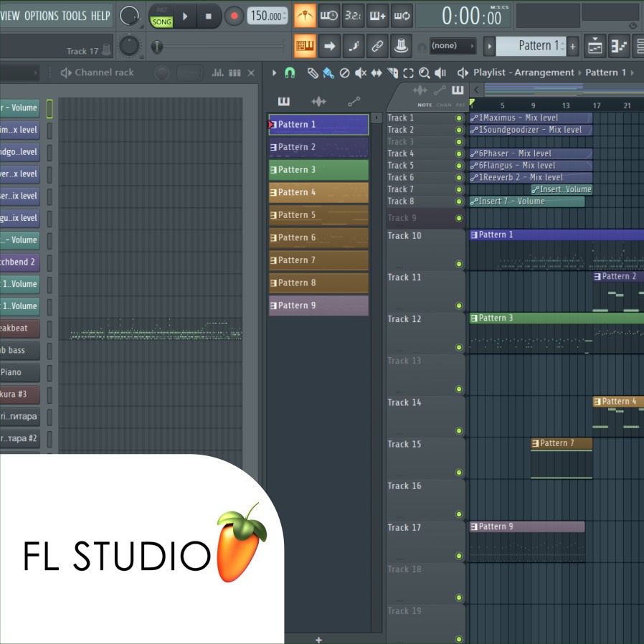The width and height of the screenshot is (644, 644).
Task: Open the TOOLS menu
Action: [75, 16]
